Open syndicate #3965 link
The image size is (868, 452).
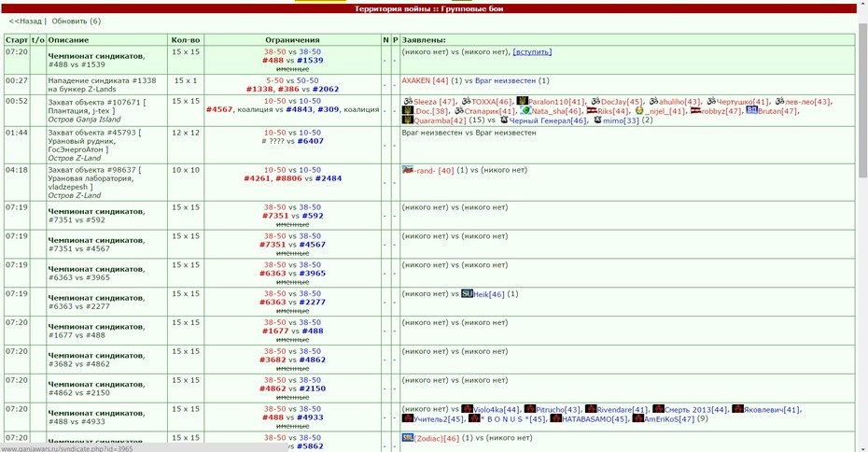click(x=313, y=273)
